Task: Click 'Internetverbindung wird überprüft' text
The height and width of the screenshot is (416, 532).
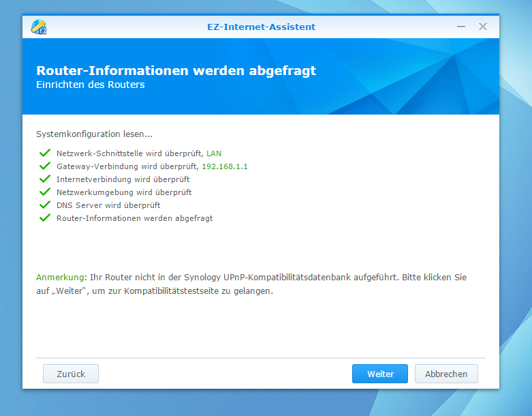Action: pos(123,179)
